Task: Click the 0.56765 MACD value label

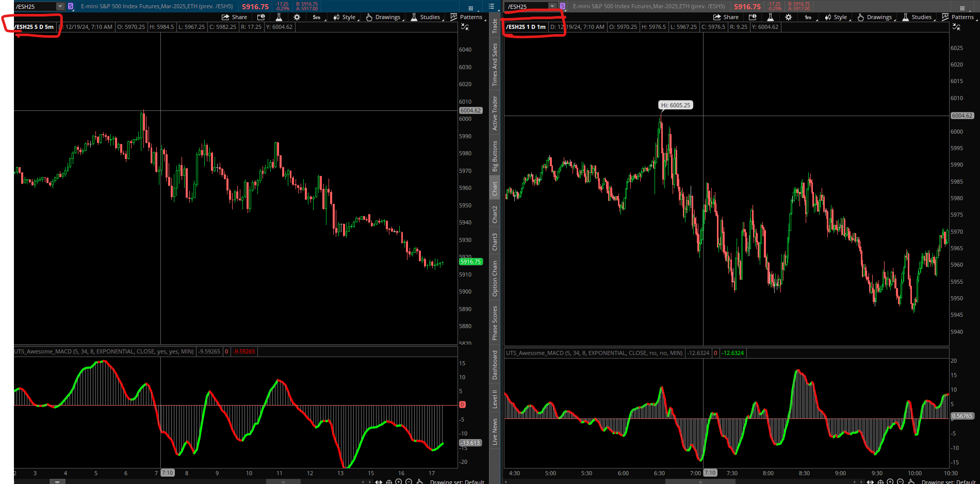Action: 962,416
